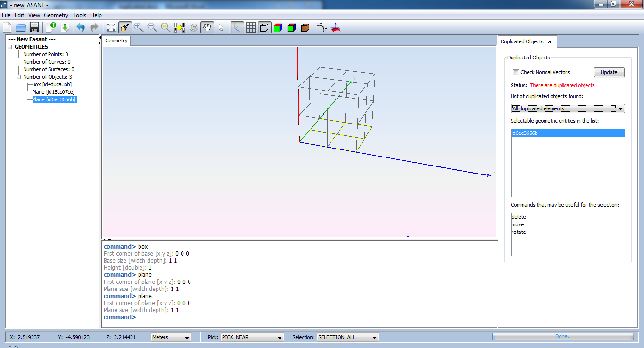Select the delete command in the list
The image size is (644, 348).
coord(519,217)
